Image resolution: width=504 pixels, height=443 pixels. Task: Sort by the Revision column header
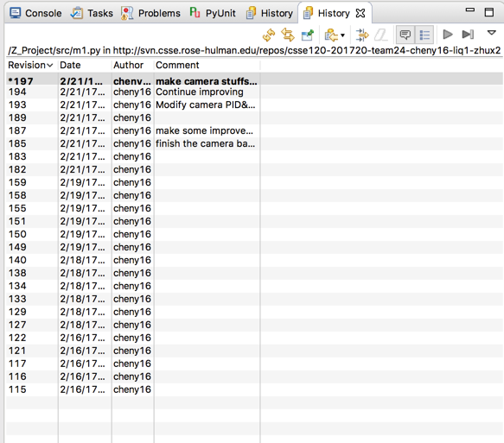(31, 65)
